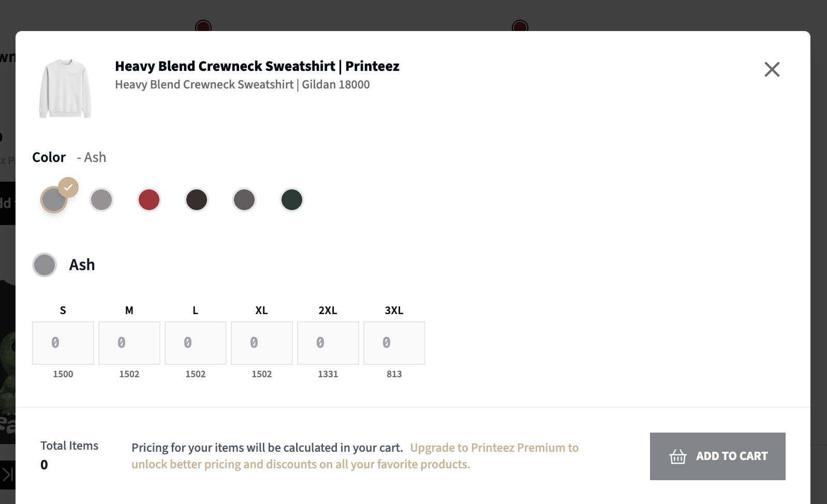Choose the forest green color swatch
Screen dimensions: 827x504
292,200
